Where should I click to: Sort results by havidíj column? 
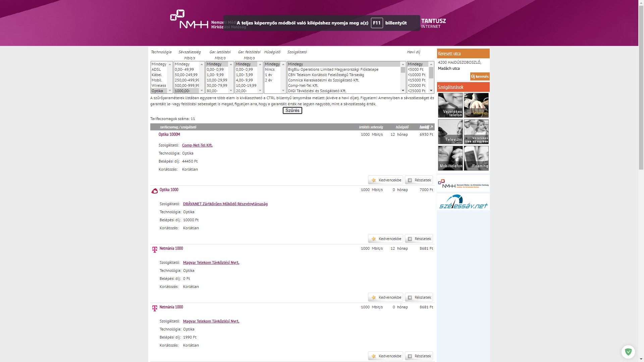click(426, 127)
